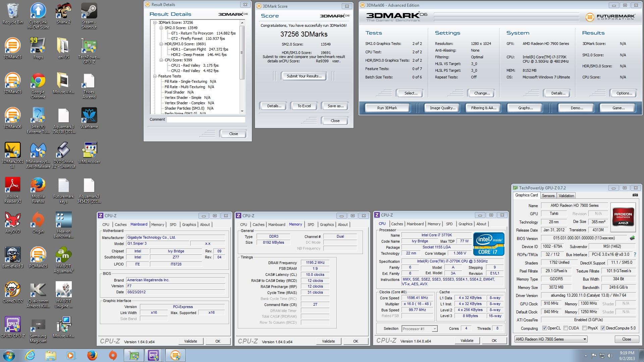The image size is (644, 362).
Task: Show hidden system tray icons arrow
Action: pyautogui.click(x=586, y=356)
